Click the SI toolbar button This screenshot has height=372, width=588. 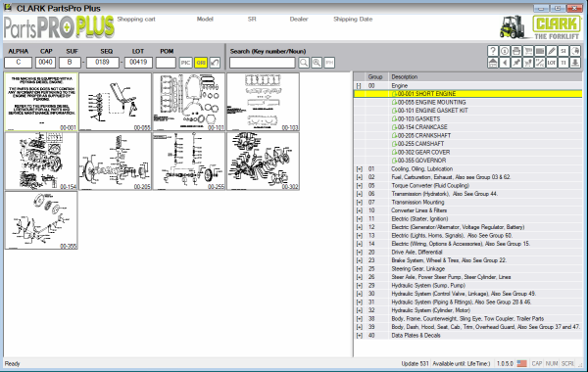coord(563,51)
